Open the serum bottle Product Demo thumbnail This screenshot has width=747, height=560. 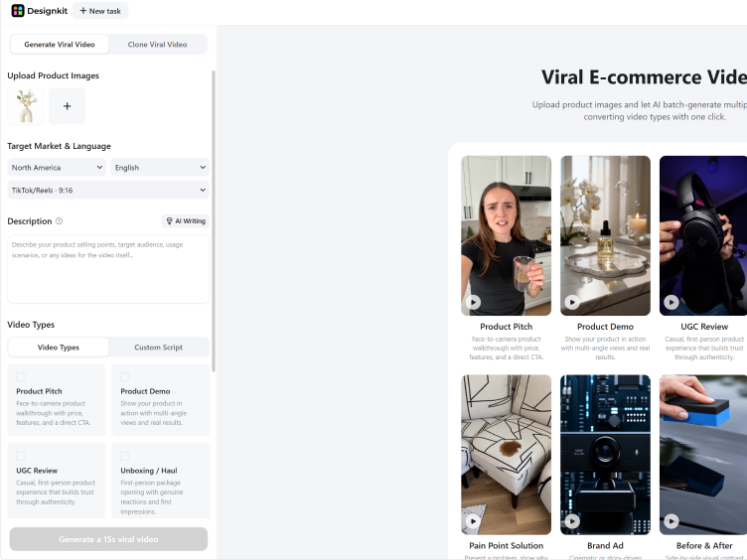pos(605,235)
